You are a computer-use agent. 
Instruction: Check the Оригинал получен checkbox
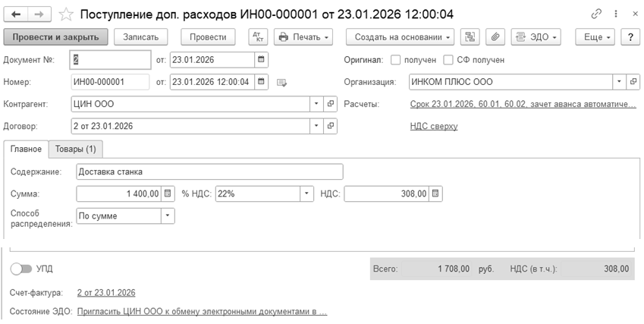pyautogui.click(x=395, y=60)
